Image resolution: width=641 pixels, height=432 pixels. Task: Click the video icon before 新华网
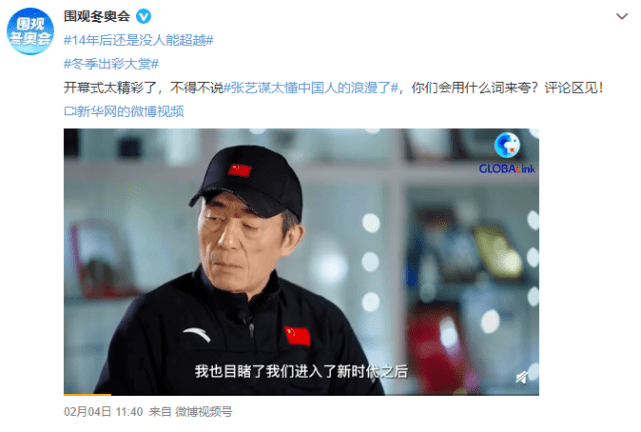(70, 111)
